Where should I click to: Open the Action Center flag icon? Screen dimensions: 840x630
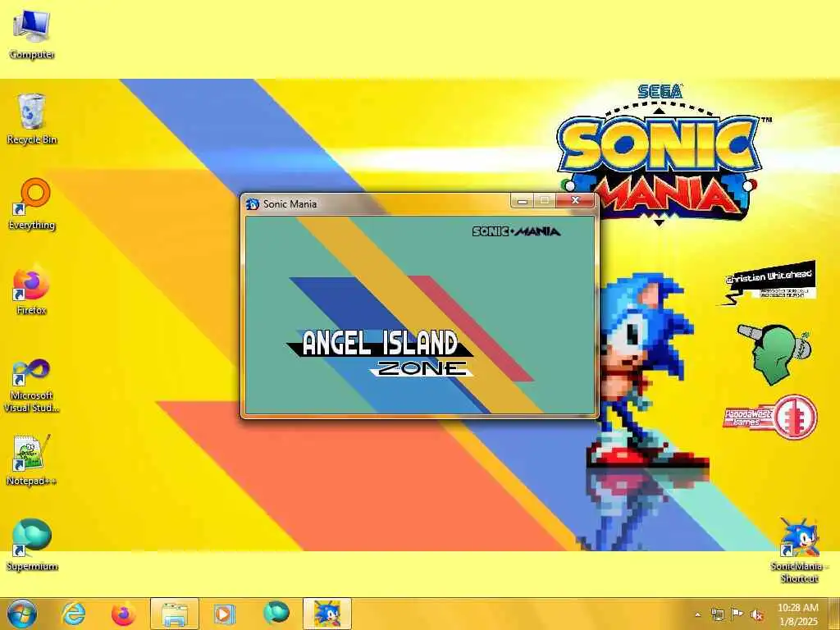pos(737,614)
